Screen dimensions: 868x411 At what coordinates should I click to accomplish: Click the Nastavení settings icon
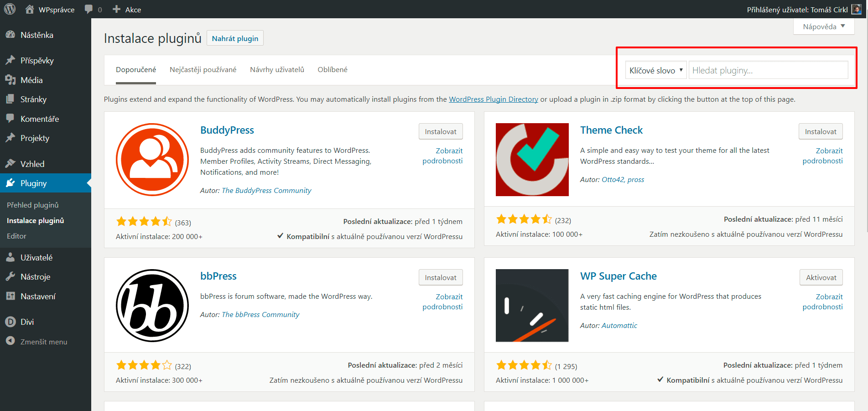coord(10,296)
